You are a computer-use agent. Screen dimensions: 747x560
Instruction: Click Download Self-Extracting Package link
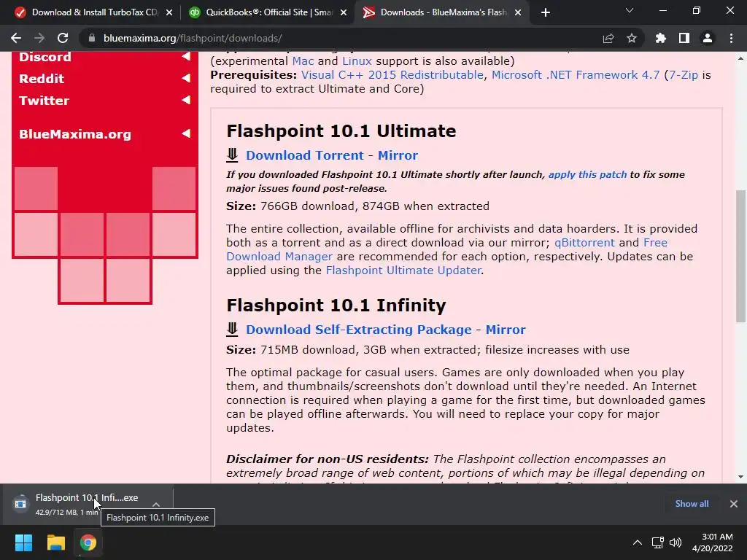coord(359,330)
